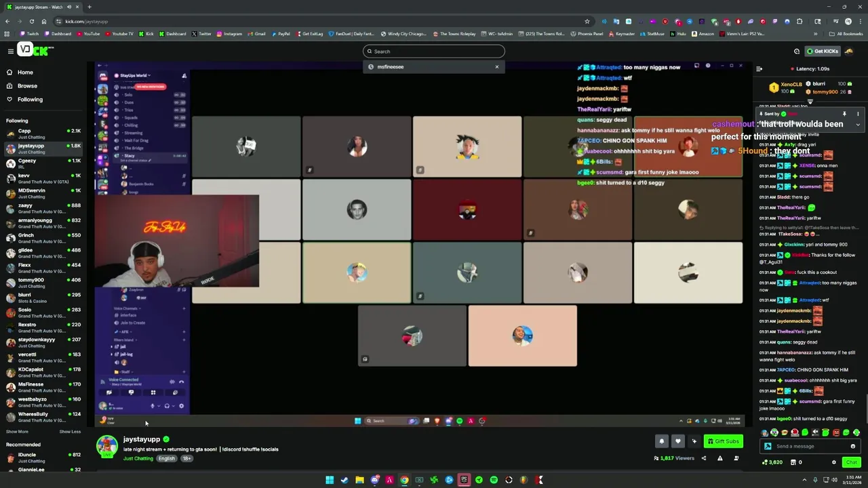Unpin the pinned chat message
868x488 pixels.
(844, 114)
